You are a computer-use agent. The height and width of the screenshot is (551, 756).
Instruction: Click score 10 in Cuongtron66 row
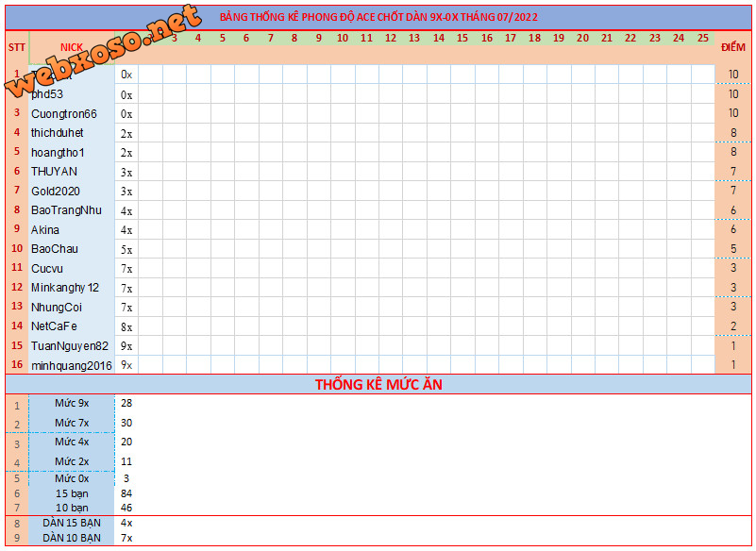pyautogui.click(x=733, y=113)
